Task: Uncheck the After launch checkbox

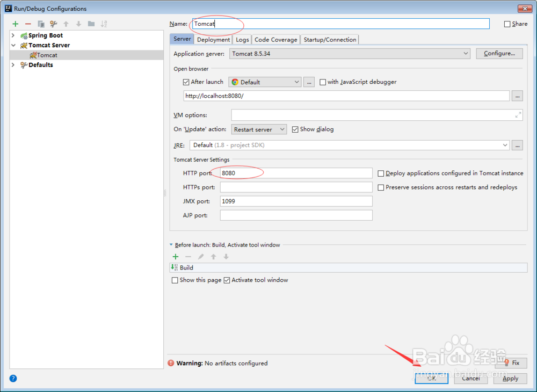Action: click(x=186, y=82)
